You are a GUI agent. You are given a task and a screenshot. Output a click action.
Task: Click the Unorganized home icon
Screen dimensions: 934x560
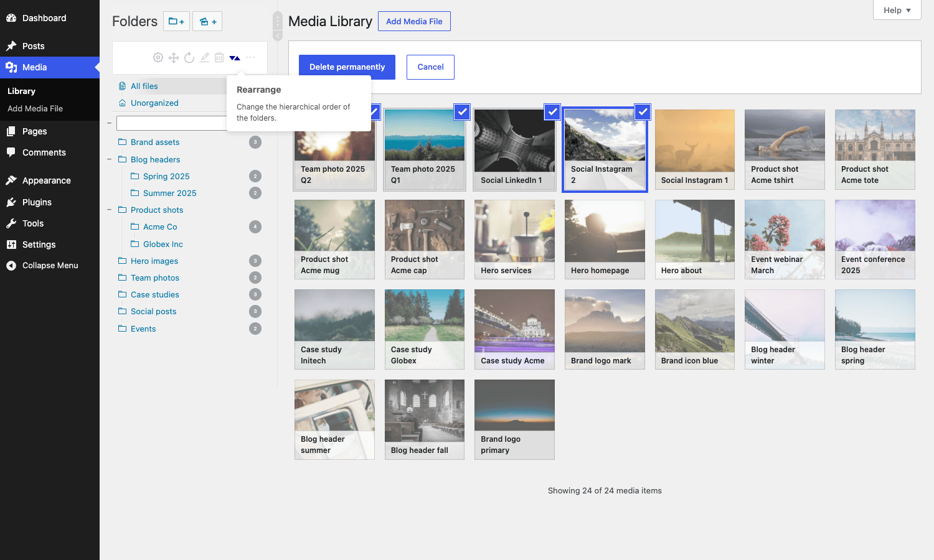123,103
